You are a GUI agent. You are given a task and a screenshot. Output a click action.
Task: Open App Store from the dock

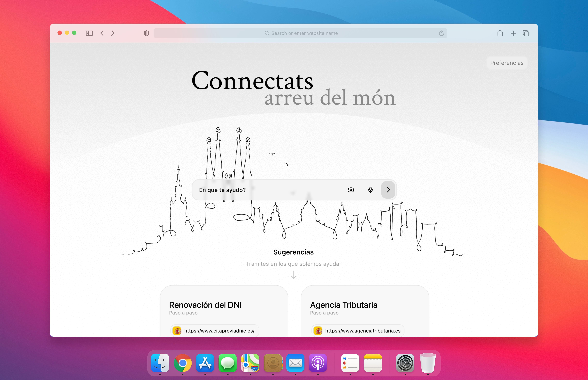(x=205, y=363)
